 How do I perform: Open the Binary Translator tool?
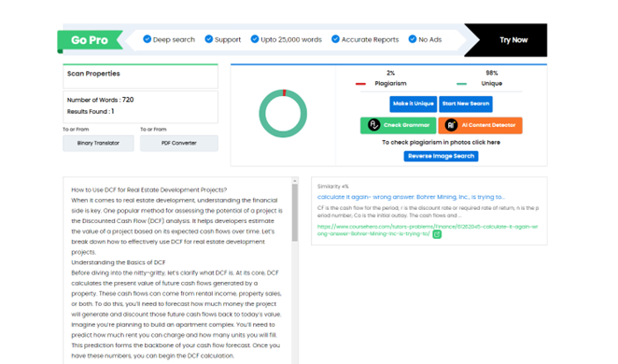(x=98, y=143)
